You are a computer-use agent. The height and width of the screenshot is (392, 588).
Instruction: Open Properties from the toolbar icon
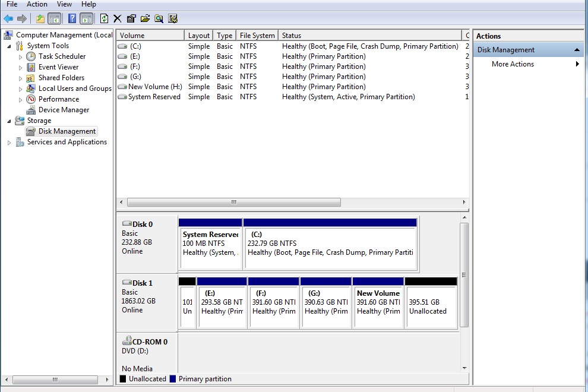point(131,18)
